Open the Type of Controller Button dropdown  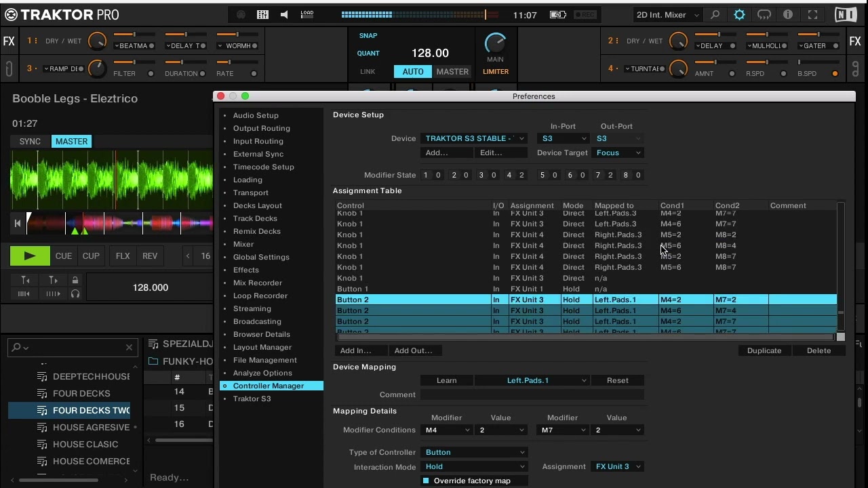(x=474, y=452)
